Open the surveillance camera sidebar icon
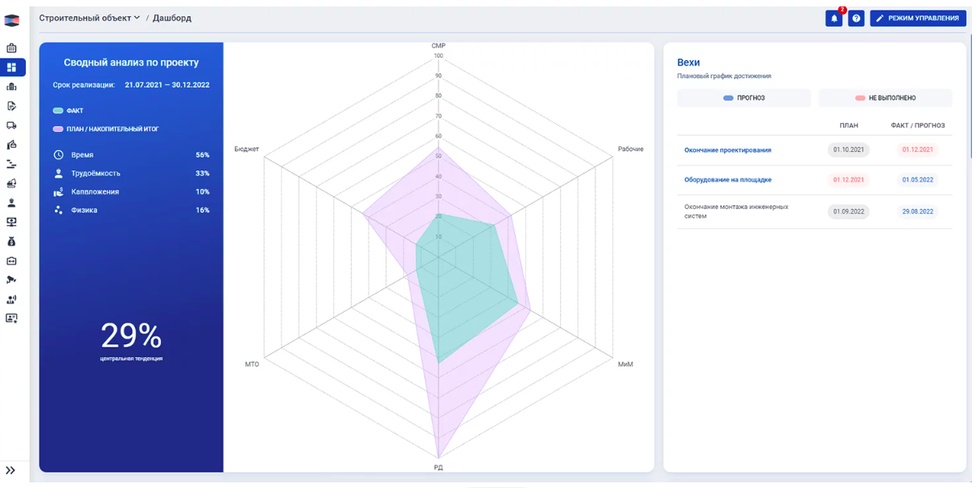The width and height of the screenshot is (980, 488). [x=11, y=280]
